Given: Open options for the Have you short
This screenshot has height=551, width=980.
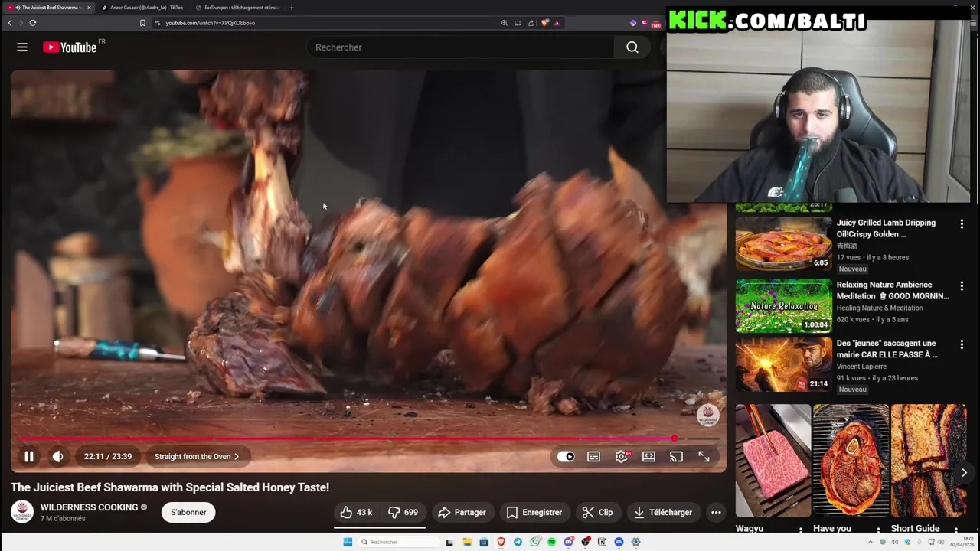Looking at the screenshot, I should [x=879, y=529].
